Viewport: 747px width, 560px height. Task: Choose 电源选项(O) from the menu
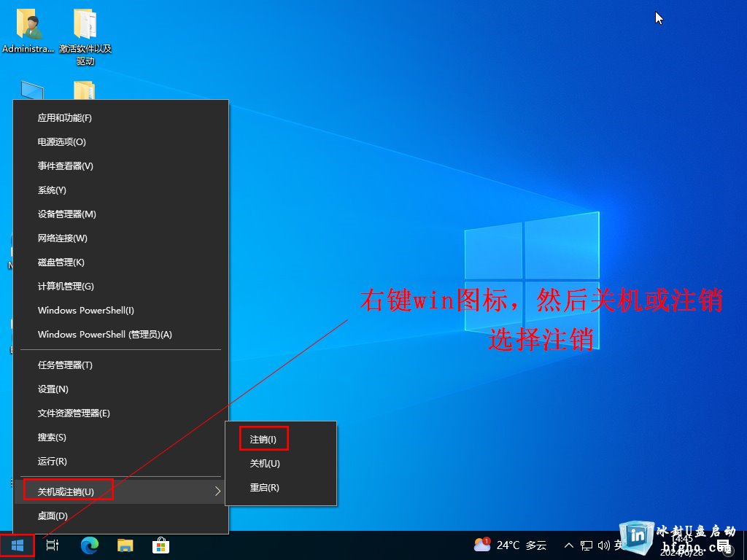click(121, 142)
